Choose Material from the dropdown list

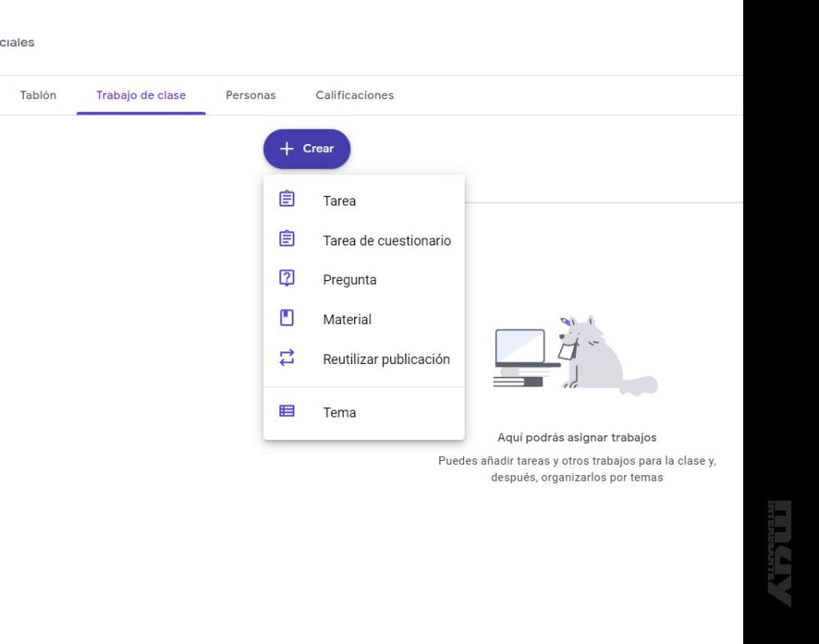pos(347,320)
